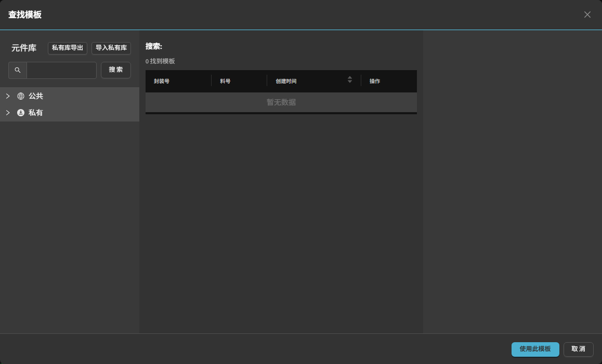
Task: Select the 公共 tree item label
Action: [x=36, y=96]
